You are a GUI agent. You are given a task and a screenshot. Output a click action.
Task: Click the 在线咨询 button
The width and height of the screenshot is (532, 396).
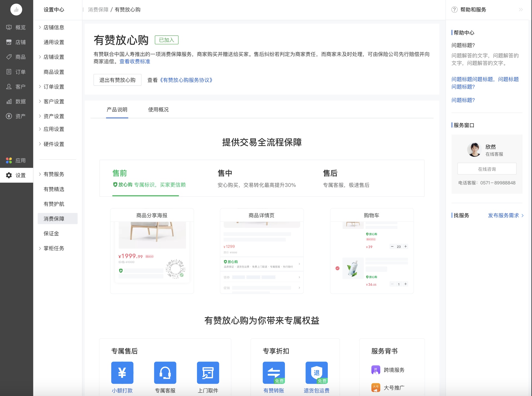487,169
